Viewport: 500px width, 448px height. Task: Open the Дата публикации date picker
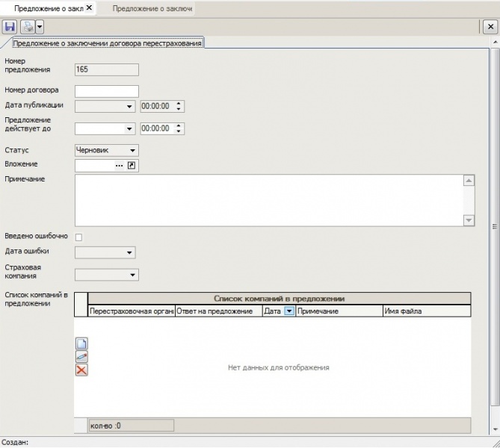tap(129, 107)
